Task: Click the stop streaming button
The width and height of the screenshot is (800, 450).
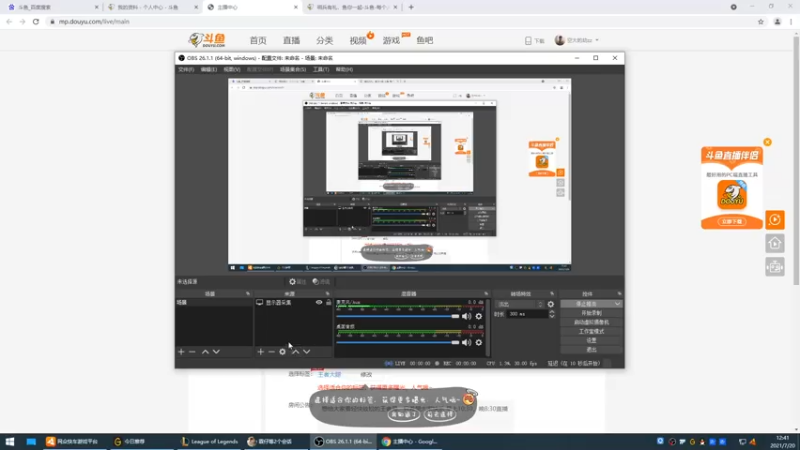Action: click(x=587, y=304)
